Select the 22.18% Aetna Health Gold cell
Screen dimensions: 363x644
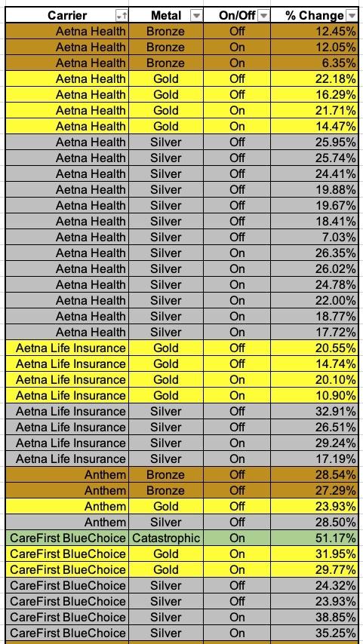click(314, 78)
